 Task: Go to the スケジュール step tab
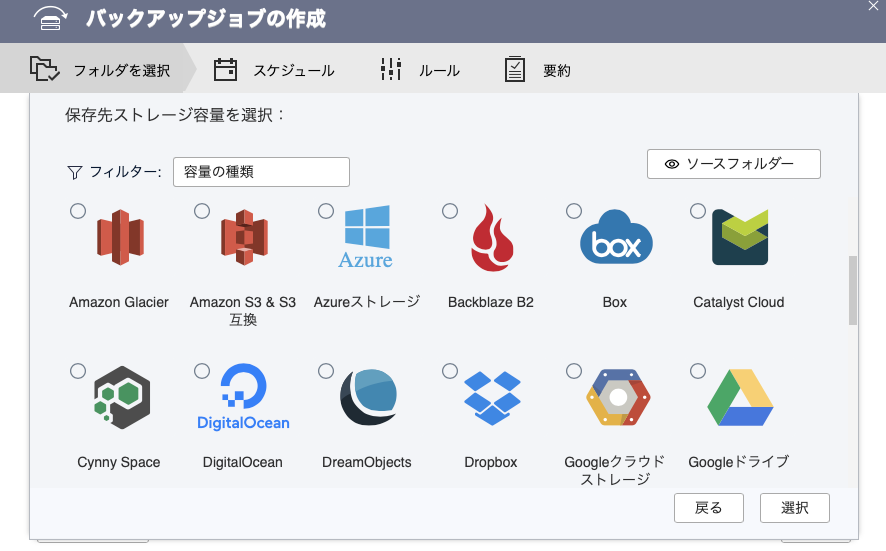click(x=274, y=70)
